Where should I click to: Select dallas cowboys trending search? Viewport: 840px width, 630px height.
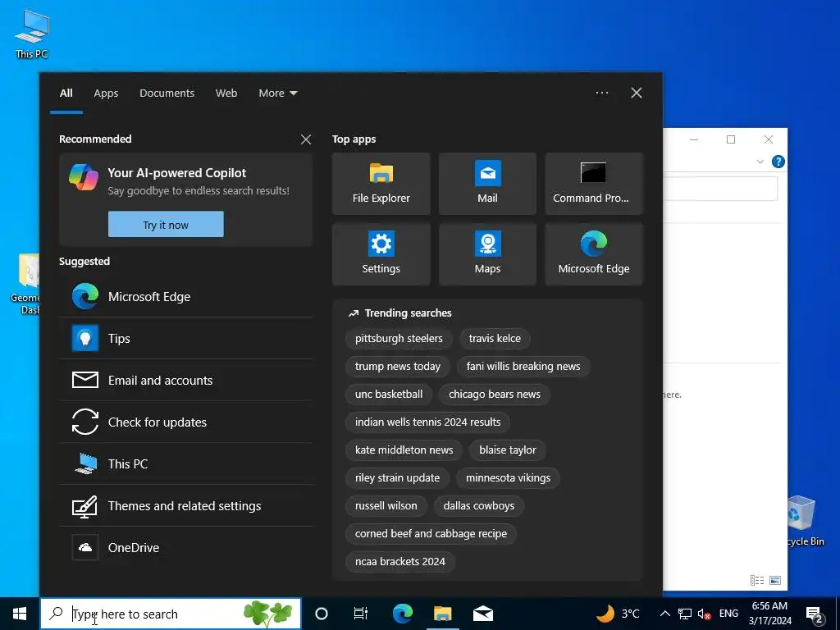click(x=478, y=505)
